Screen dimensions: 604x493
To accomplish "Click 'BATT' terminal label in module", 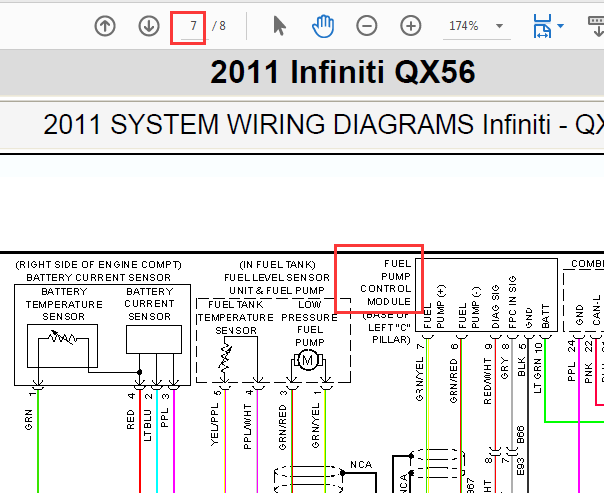I will pos(545,316).
